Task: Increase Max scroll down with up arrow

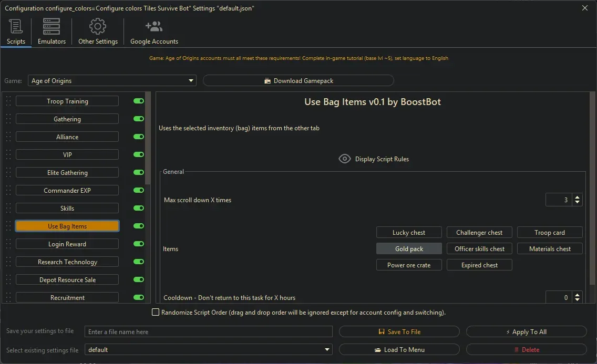Action: 577,197
